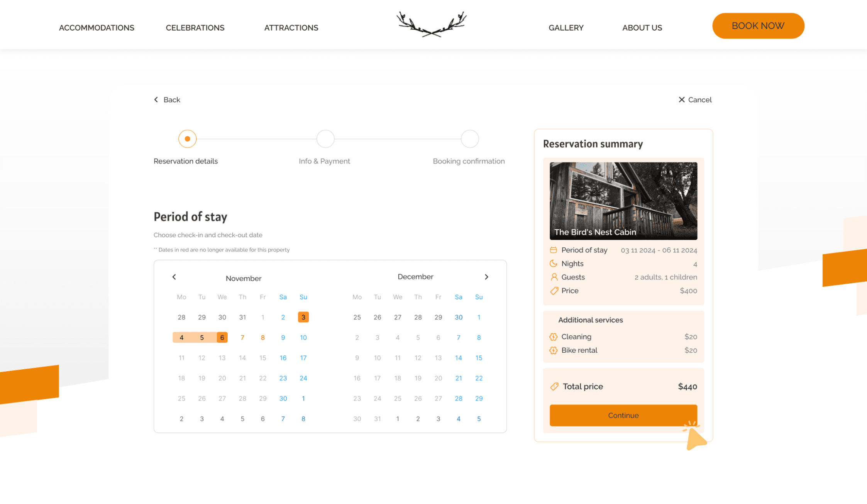Click the Bike rental row price $20
This screenshot has height=504, width=867.
coord(691,350)
